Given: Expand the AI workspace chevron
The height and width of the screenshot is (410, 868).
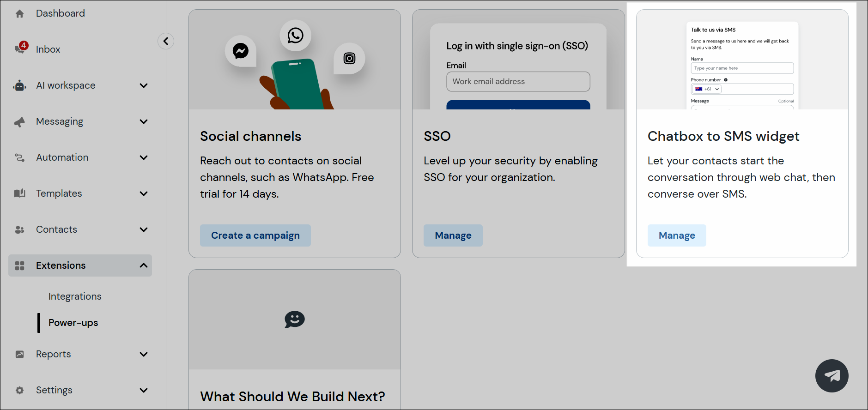Looking at the screenshot, I should coord(144,85).
